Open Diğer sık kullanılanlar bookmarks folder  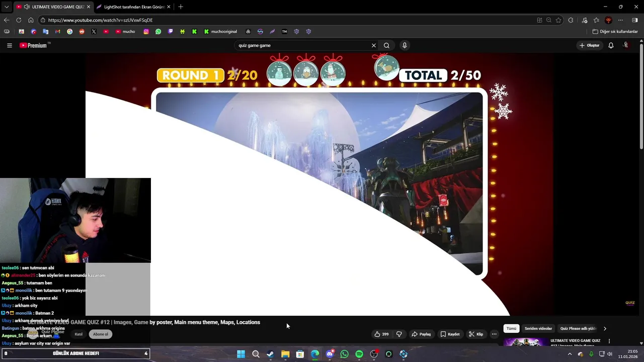(x=615, y=31)
